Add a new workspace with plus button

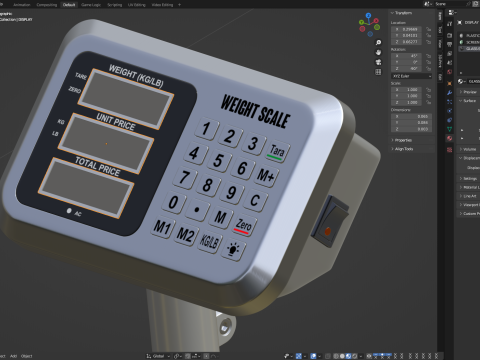179,5
